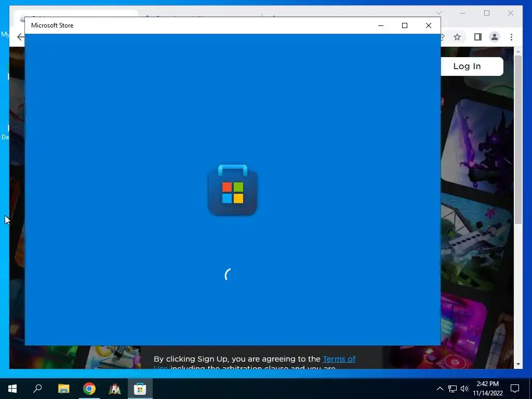Viewport: 532px width, 399px height.
Task: Open network status tray icon
Action: (453, 389)
